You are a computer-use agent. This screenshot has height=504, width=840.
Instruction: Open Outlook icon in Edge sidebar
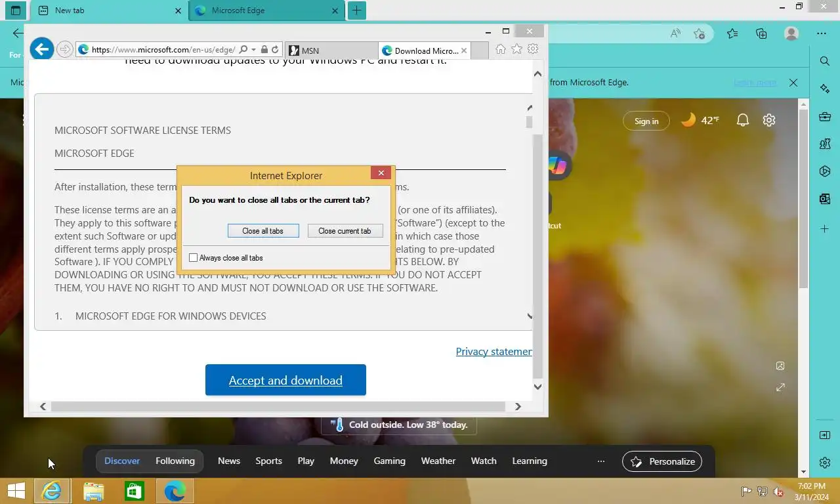point(825,199)
